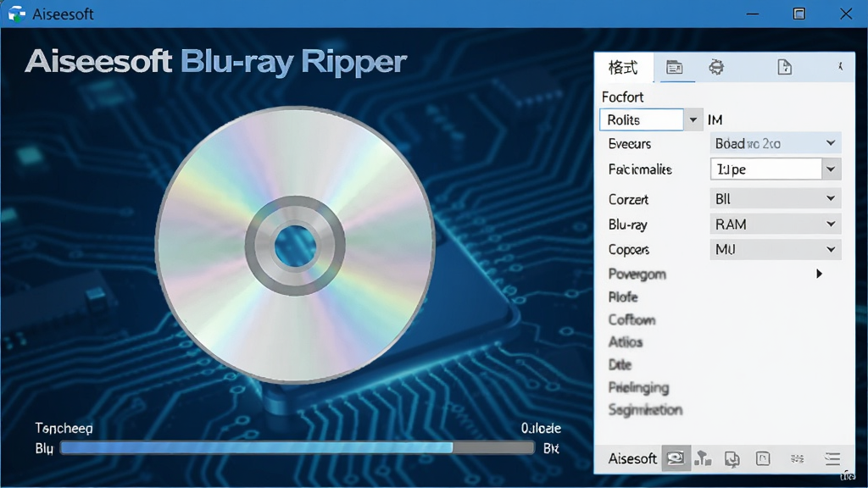Click the Blu-ray disc image
The image size is (868, 488).
(x=295, y=245)
